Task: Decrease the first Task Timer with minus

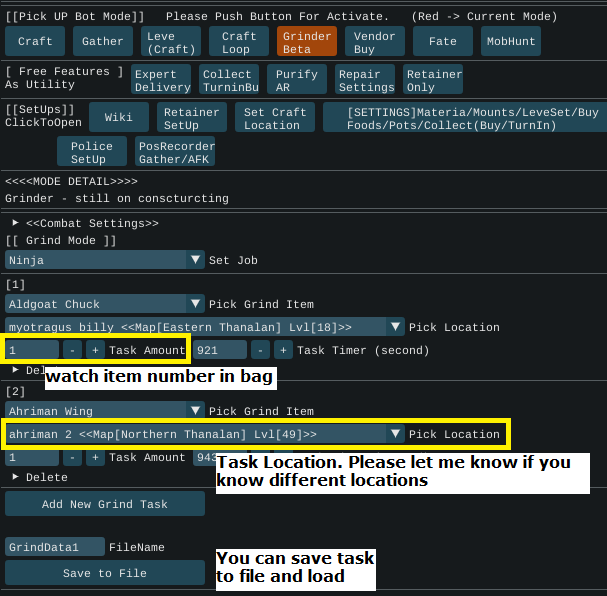Action: [x=260, y=350]
